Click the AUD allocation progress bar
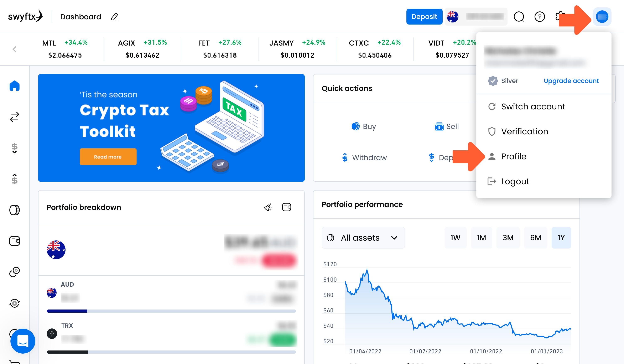The height and width of the screenshot is (364, 624). pyautogui.click(x=171, y=311)
